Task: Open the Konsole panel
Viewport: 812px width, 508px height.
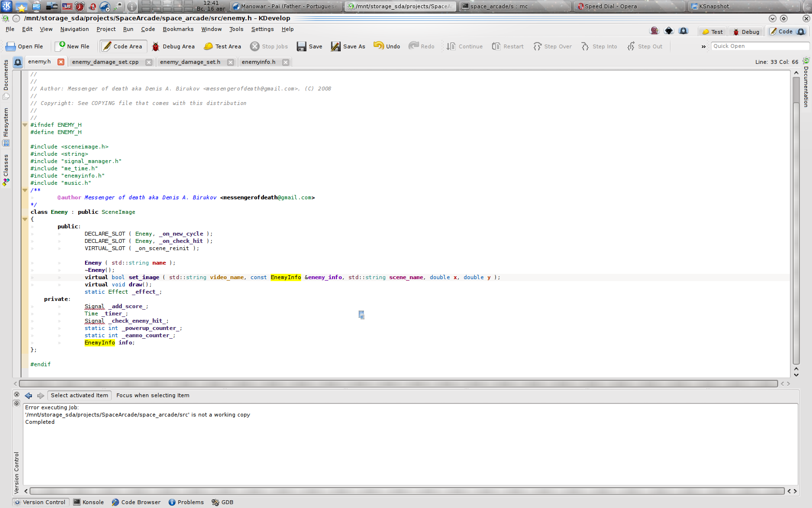Action: 88,502
